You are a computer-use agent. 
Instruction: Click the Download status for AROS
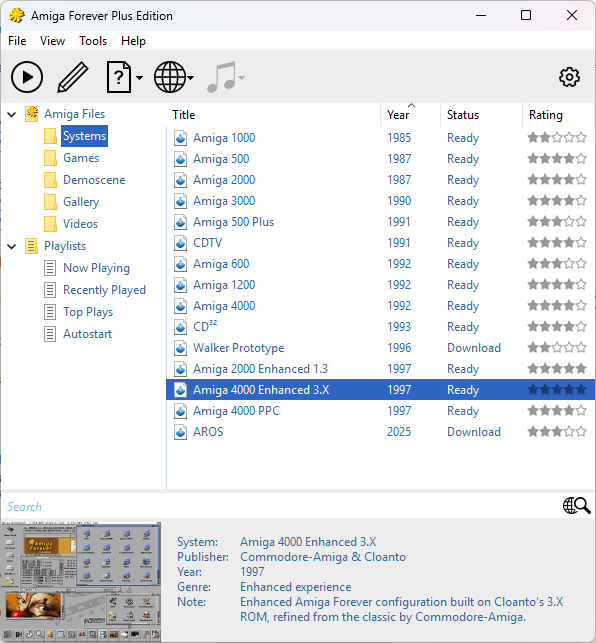click(x=474, y=432)
